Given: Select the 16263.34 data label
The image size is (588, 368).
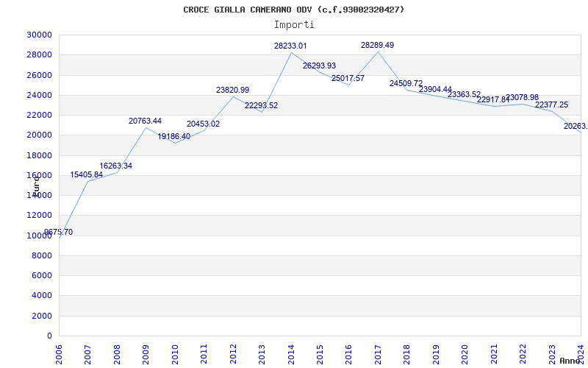Looking at the screenshot, I should [x=116, y=166].
